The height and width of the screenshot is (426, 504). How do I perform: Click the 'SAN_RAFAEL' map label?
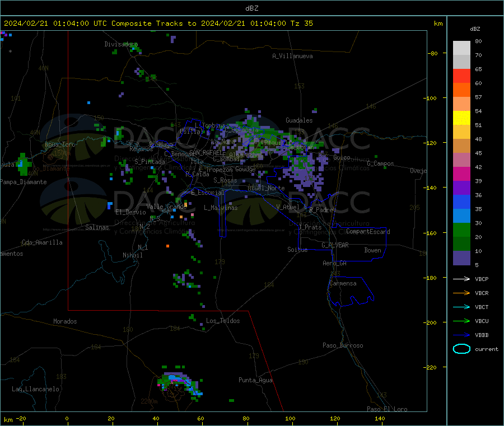(206, 152)
